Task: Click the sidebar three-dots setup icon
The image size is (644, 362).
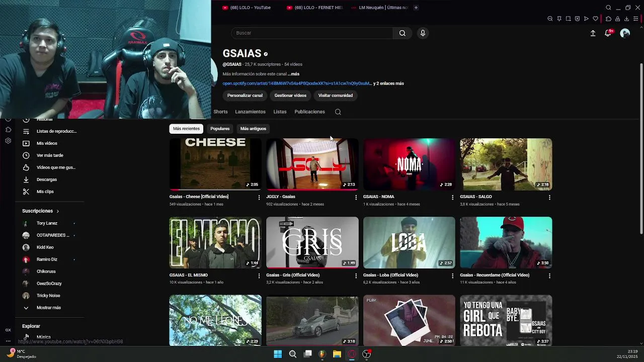Action: tap(8, 341)
